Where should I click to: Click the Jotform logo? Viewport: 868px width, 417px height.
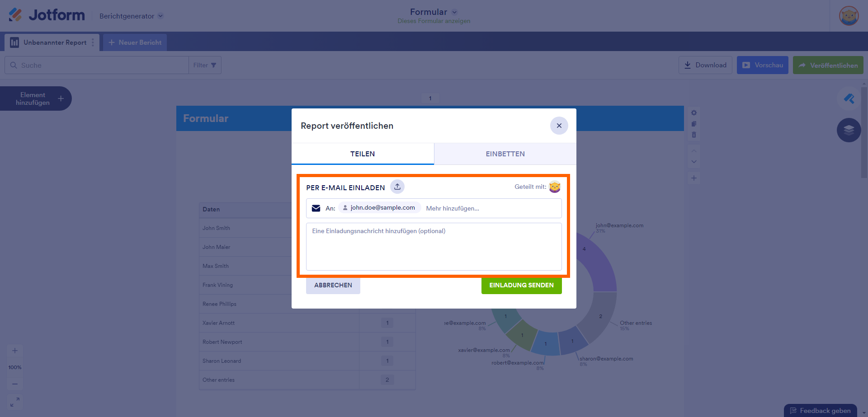pyautogui.click(x=47, y=15)
